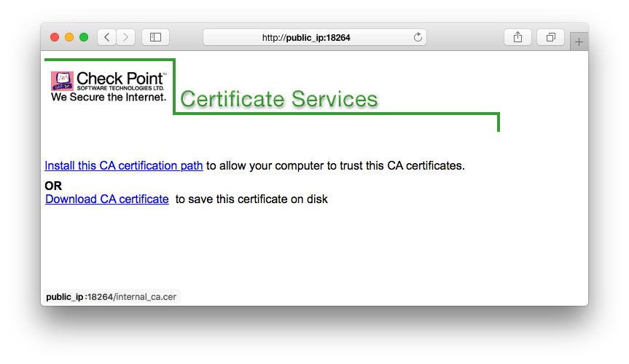
Task: Click the Certificate Services heading
Action: tap(279, 99)
